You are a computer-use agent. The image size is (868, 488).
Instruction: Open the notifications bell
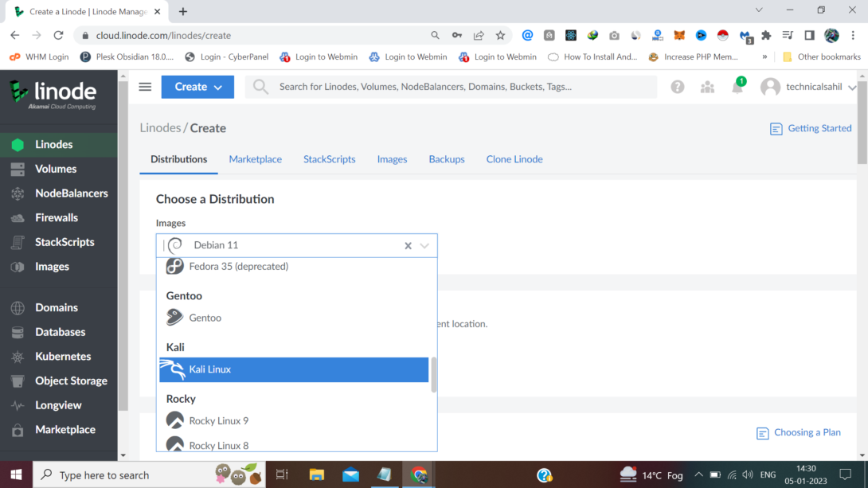point(737,87)
